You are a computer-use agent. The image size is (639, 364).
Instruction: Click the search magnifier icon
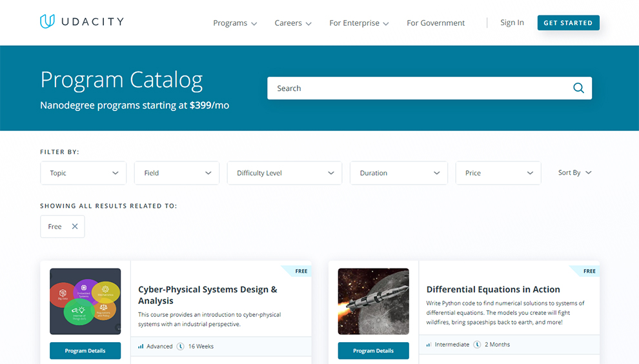click(x=578, y=88)
